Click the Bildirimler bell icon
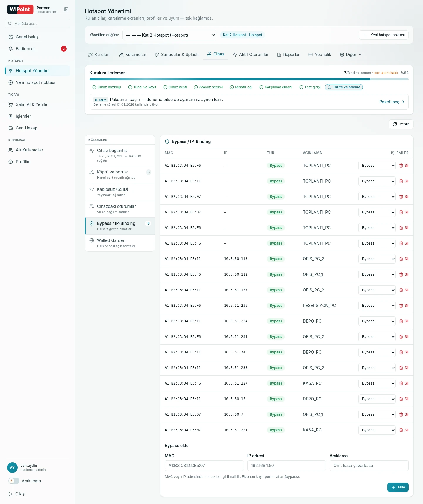423x504 pixels. 11,49
